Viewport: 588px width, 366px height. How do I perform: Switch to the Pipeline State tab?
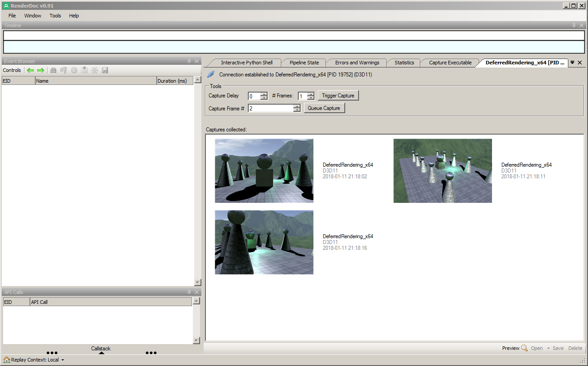pyautogui.click(x=304, y=63)
